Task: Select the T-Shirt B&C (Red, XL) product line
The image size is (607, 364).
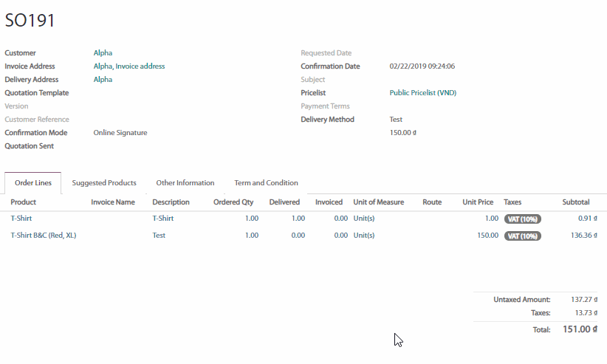Action: coord(44,236)
